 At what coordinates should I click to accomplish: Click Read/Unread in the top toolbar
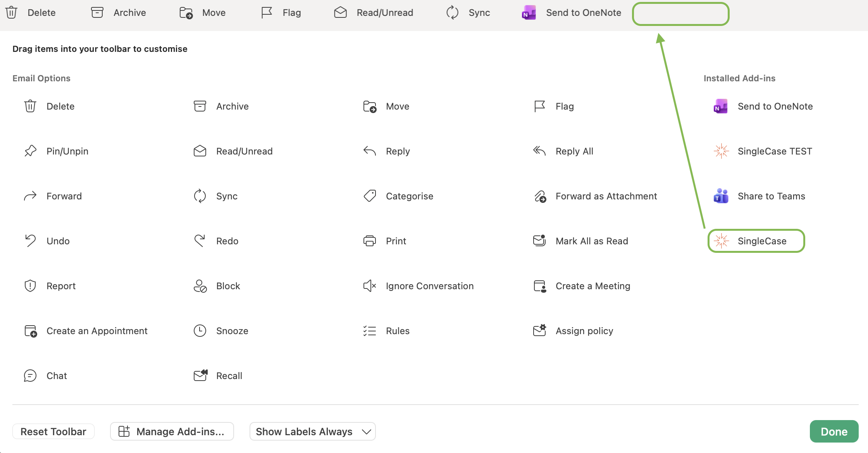[x=374, y=12]
